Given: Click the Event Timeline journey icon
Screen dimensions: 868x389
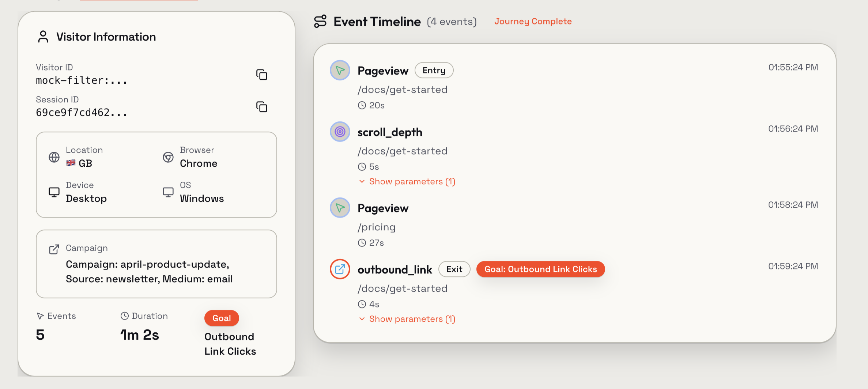Looking at the screenshot, I should click(x=320, y=22).
